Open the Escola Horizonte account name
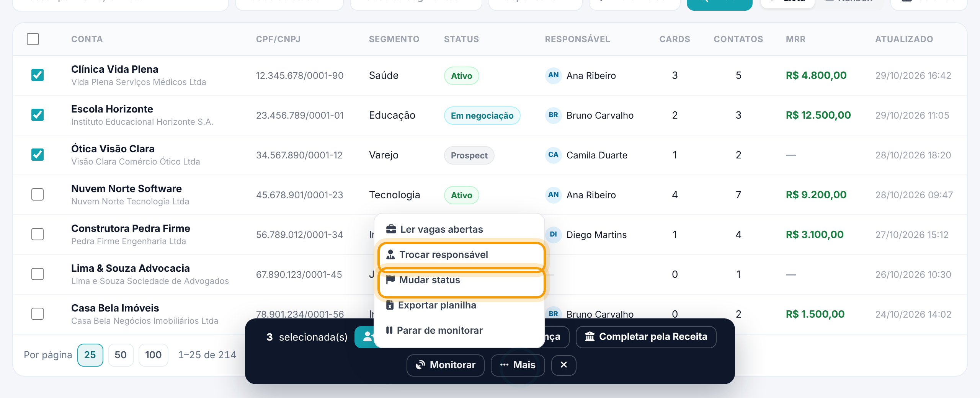 (112, 109)
